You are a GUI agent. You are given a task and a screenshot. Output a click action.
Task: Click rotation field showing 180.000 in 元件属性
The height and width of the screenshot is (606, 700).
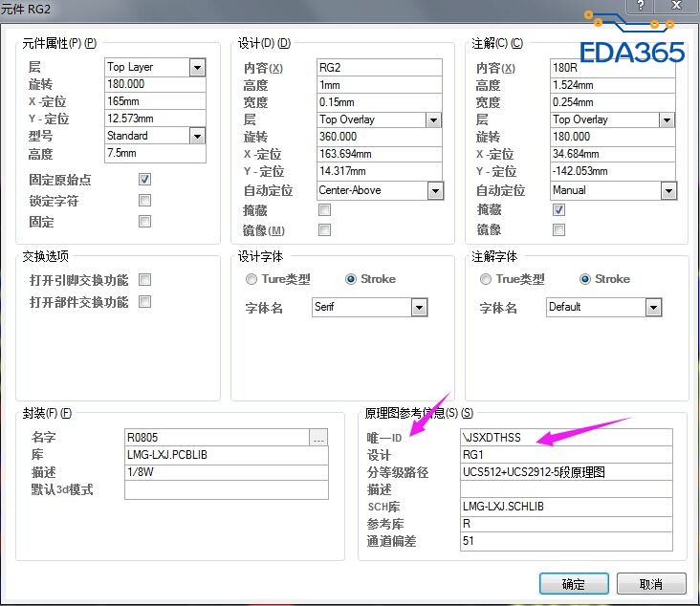[155, 84]
